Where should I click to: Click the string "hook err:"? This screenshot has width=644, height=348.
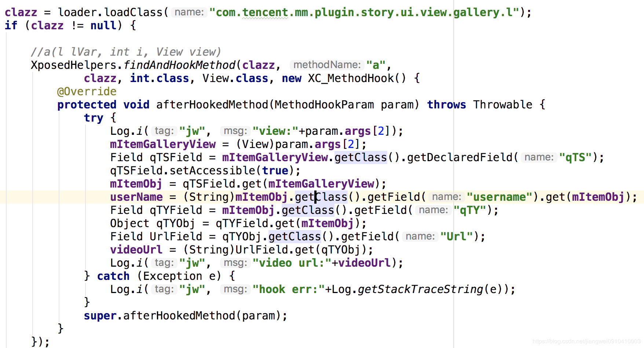click(289, 289)
